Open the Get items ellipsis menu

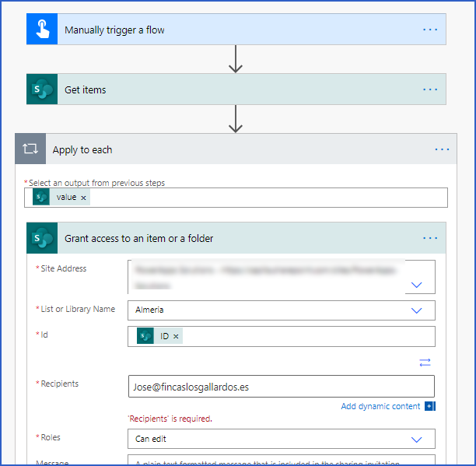[430, 89]
